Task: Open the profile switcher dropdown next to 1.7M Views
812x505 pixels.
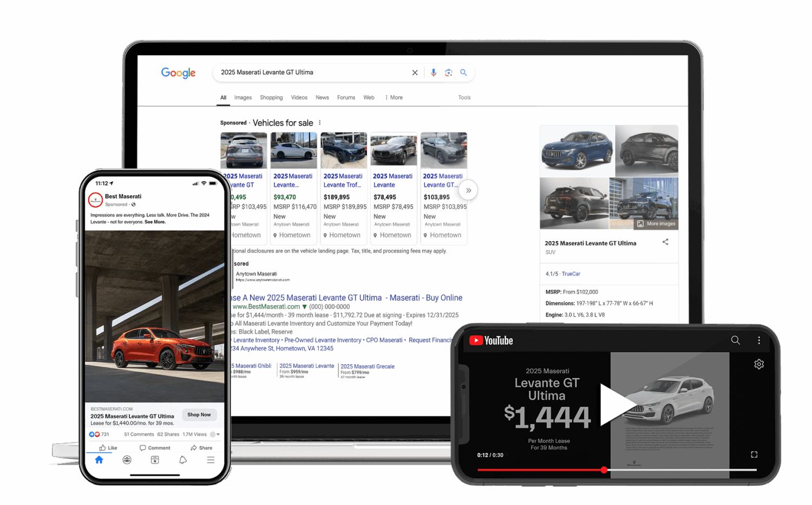Action: click(215, 434)
